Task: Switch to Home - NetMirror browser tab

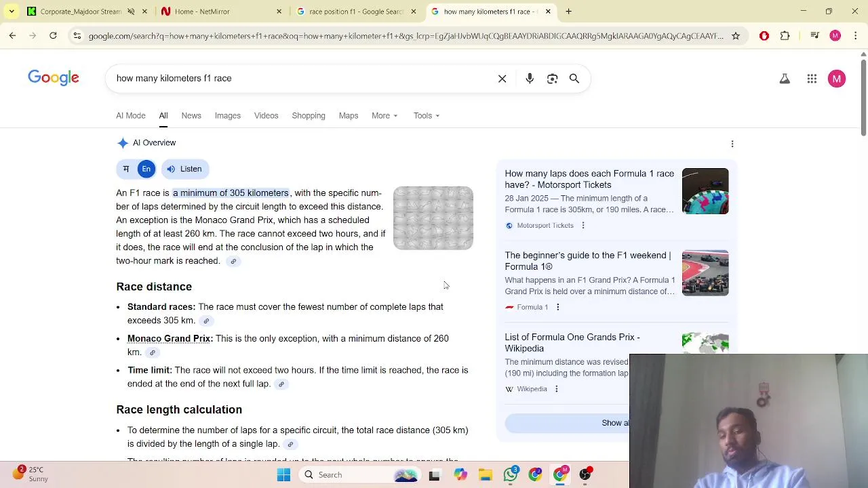Action: pos(220,12)
